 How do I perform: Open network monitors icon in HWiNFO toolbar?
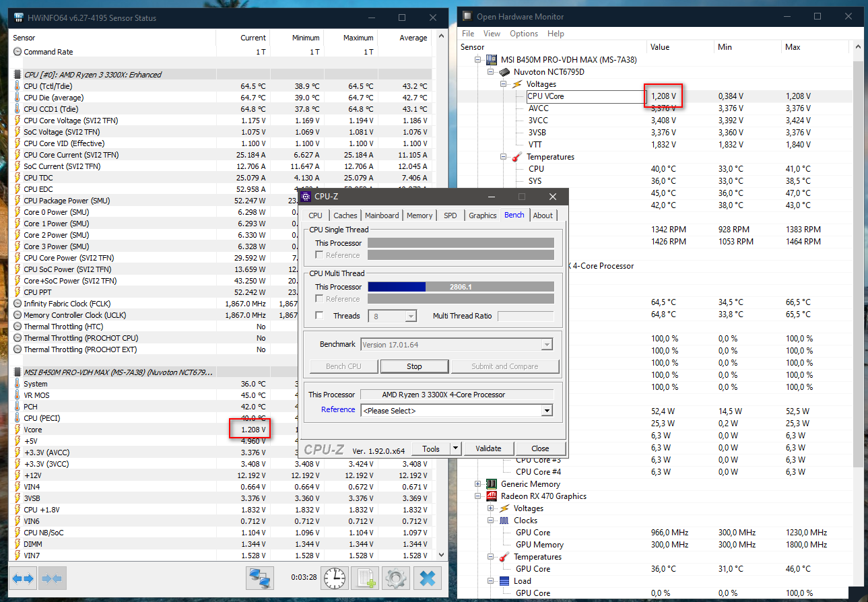point(259,578)
